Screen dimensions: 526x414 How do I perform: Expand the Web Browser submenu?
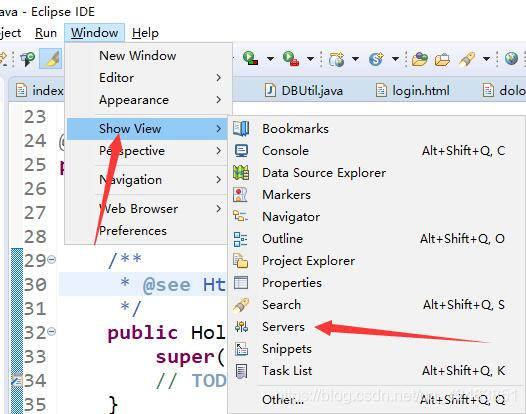click(147, 209)
